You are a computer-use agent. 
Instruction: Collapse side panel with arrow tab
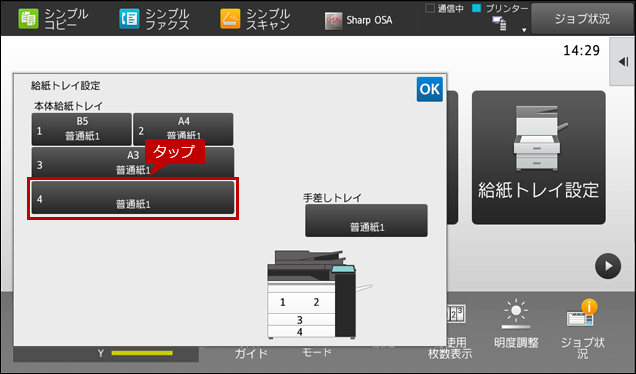coord(623,62)
